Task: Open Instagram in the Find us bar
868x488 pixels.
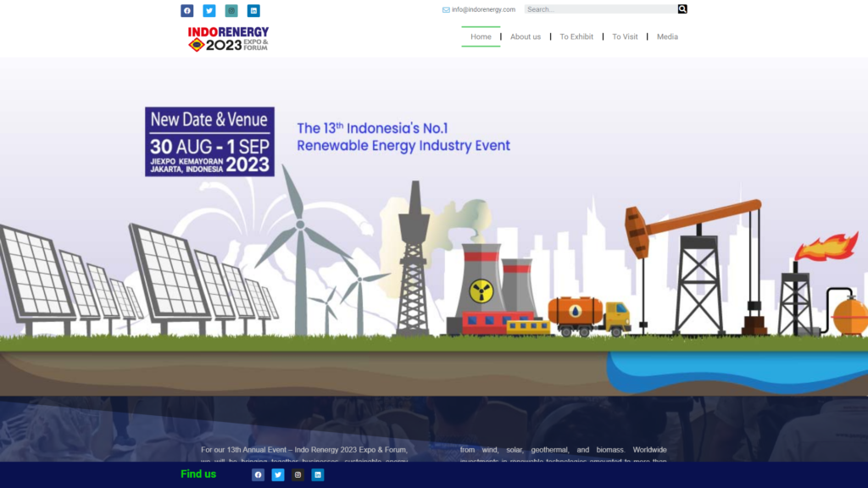Action: click(x=298, y=474)
